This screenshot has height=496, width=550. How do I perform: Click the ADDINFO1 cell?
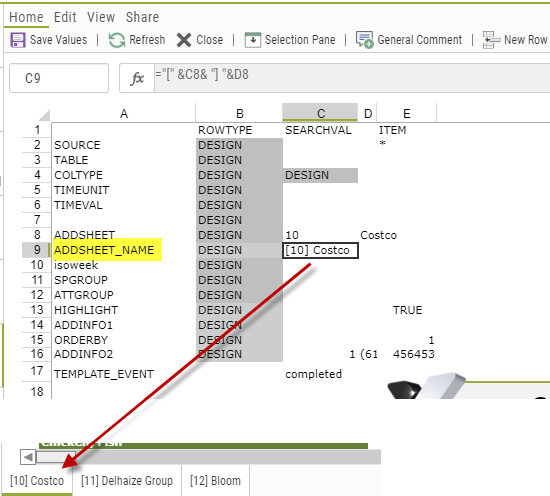click(x=123, y=325)
